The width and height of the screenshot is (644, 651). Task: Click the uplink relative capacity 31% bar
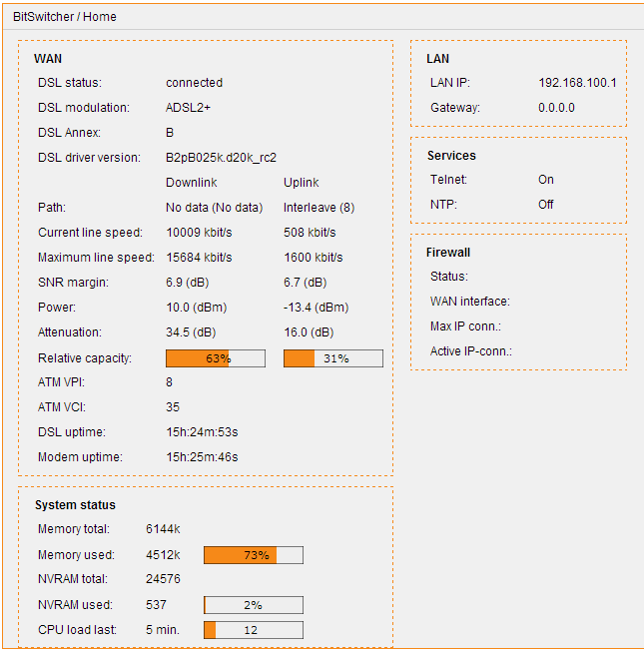(333, 358)
